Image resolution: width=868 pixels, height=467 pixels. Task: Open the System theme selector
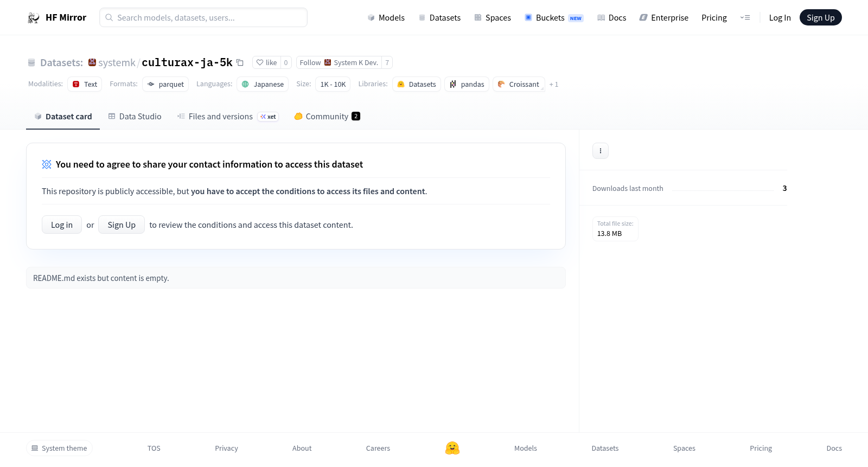tap(59, 448)
